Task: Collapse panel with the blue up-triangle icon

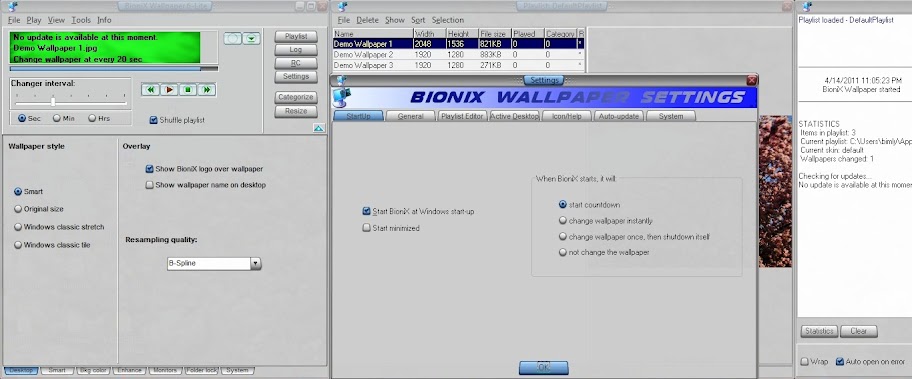Action: [319, 128]
